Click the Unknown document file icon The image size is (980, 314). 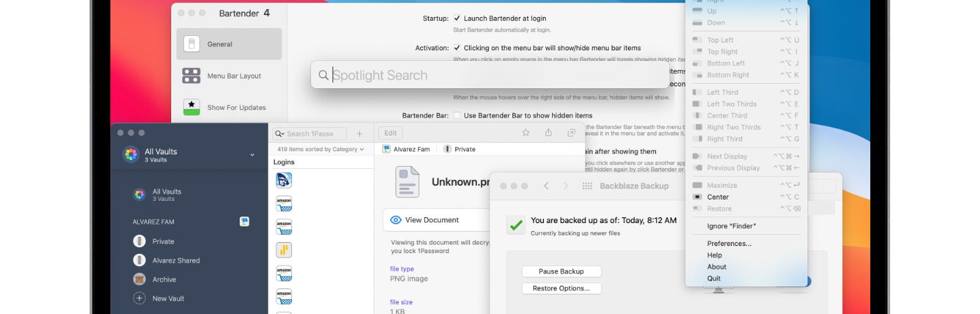(407, 182)
